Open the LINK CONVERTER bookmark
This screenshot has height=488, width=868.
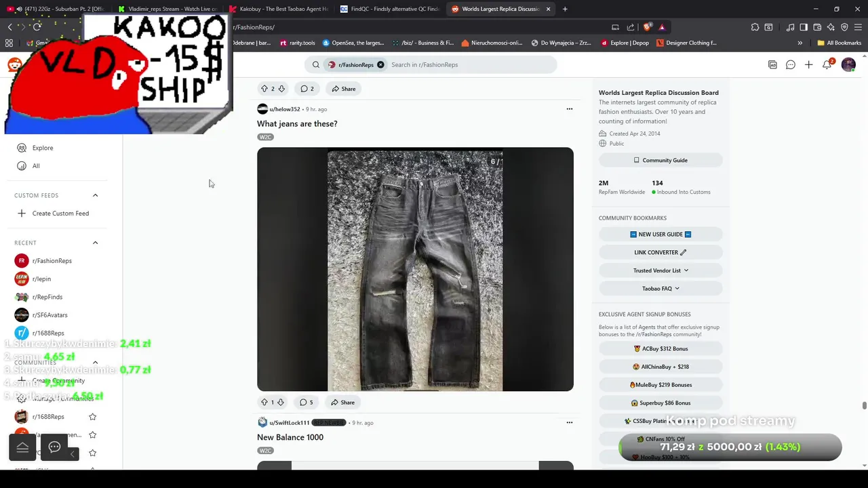[x=660, y=252]
